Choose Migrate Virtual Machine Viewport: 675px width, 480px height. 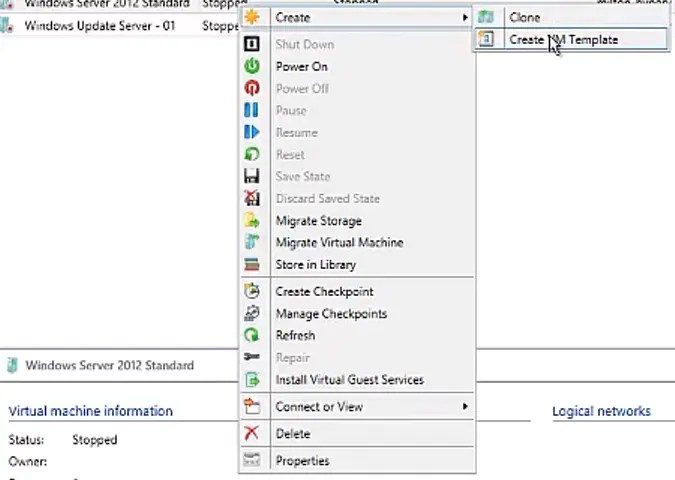point(357,242)
